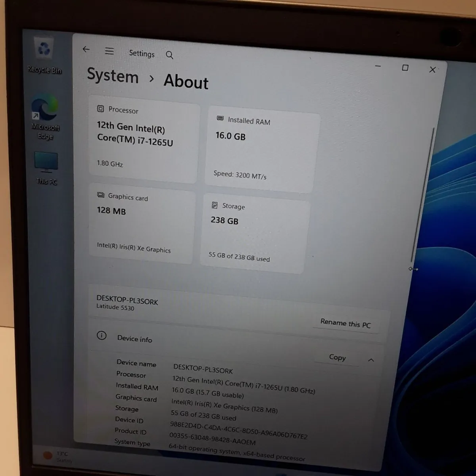The width and height of the screenshot is (476, 476).
Task: Go to System in the breadcrumb
Action: (113, 75)
